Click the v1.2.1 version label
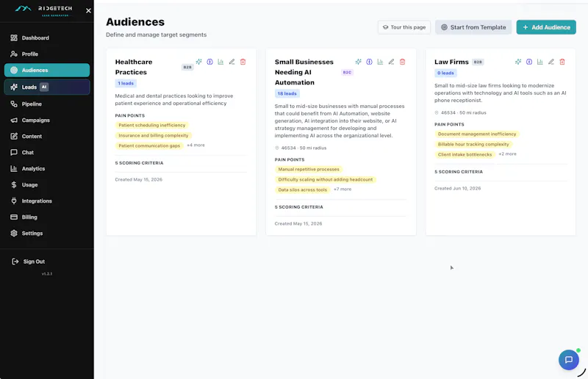 click(x=47, y=274)
